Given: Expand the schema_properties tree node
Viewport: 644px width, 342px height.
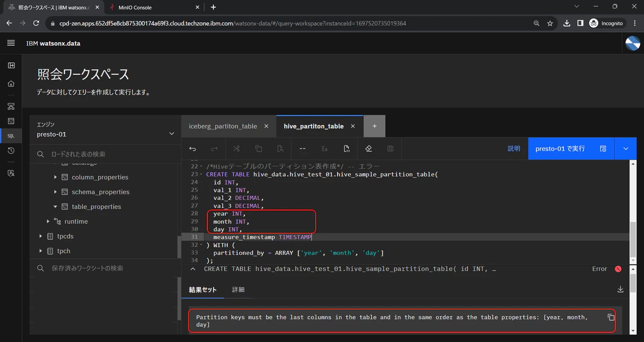Looking at the screenshot, I should [55, 192].
